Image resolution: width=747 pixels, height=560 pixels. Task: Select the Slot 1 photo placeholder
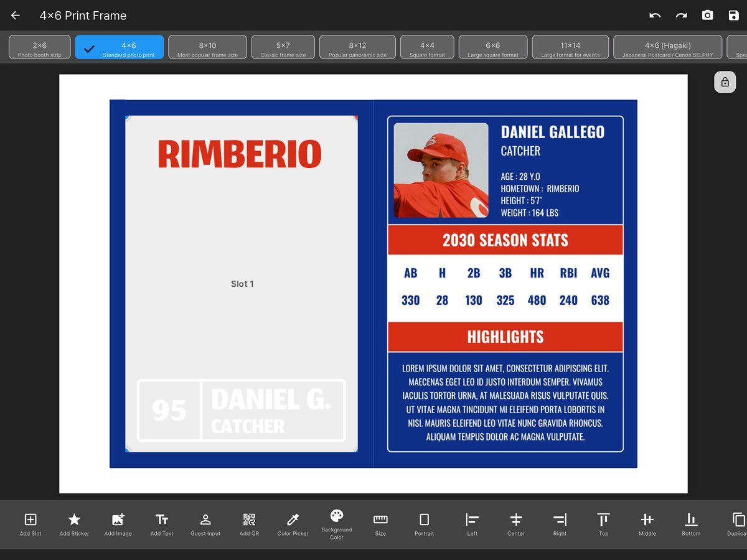coord(242,284)
